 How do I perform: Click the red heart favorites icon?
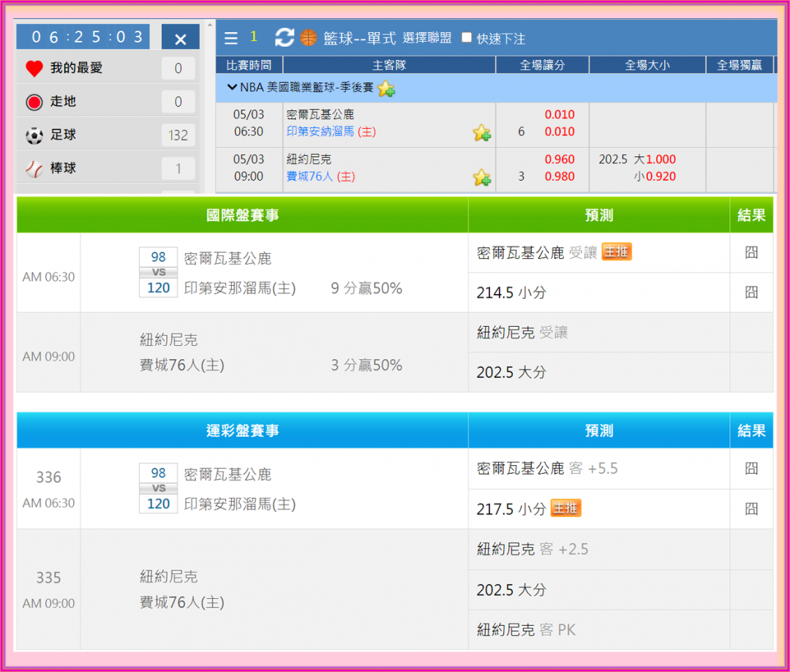point(34,69)
